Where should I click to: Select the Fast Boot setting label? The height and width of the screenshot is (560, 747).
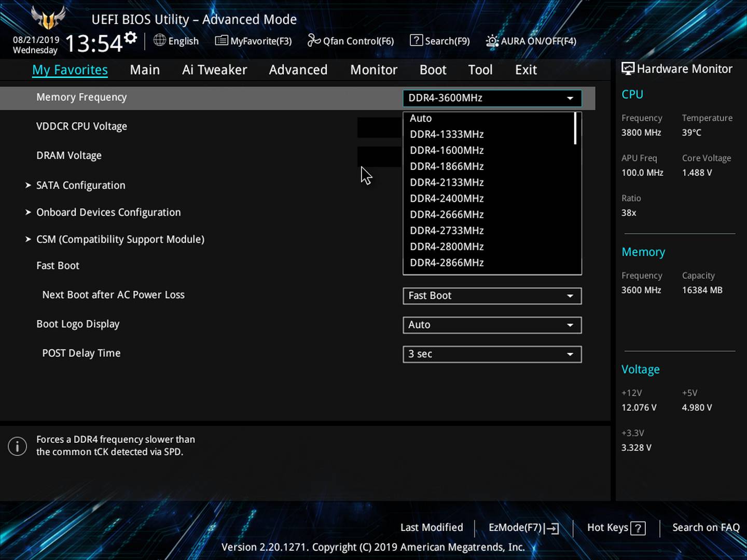pos(58,265)
